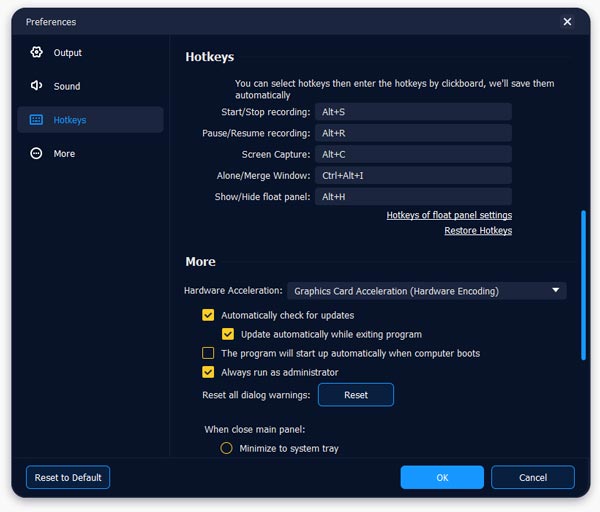This screenshot has height=512, width=600.
Task: Click the vertical scrollbar in settings panel
Action: [x=583, y=285]
